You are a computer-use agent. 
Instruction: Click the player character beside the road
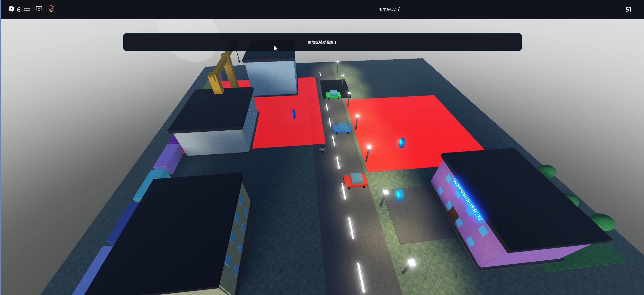[322, 149]
